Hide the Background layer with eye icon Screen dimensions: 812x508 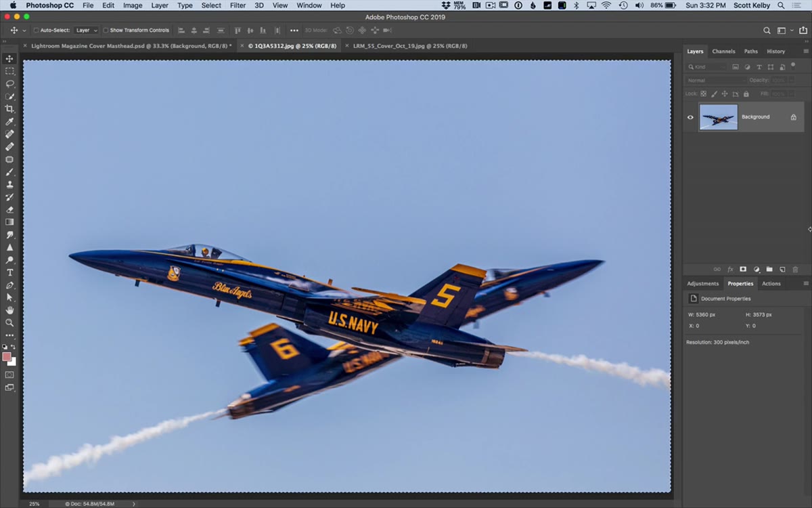coord(690,117)
